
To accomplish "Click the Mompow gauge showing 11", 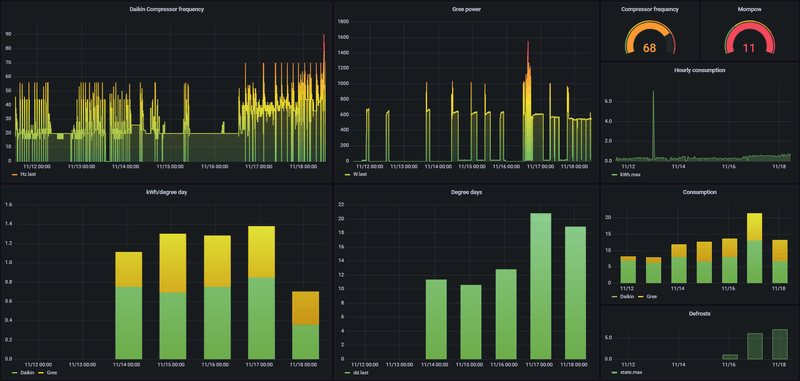I will pyautogui.click(x=748, y=38).
